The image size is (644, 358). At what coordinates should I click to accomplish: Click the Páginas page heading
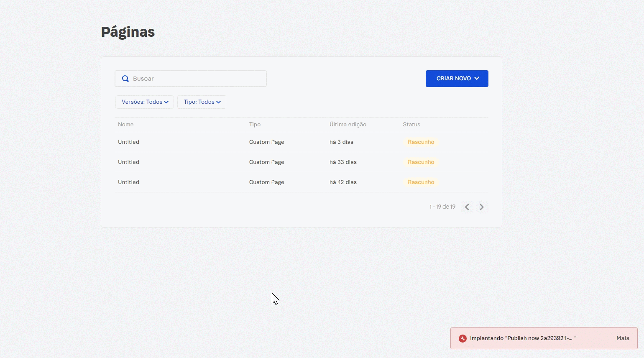pos(128,32)
